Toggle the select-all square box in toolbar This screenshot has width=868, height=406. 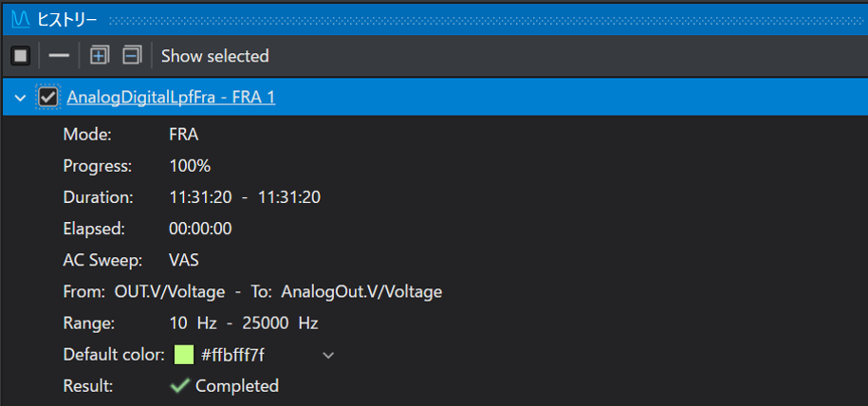click(21, 56)
